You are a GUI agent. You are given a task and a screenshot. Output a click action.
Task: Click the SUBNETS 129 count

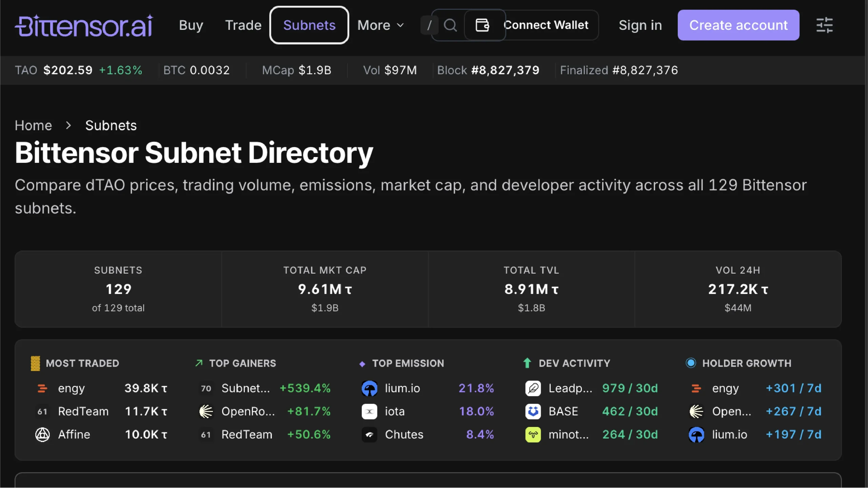point(118,289)
